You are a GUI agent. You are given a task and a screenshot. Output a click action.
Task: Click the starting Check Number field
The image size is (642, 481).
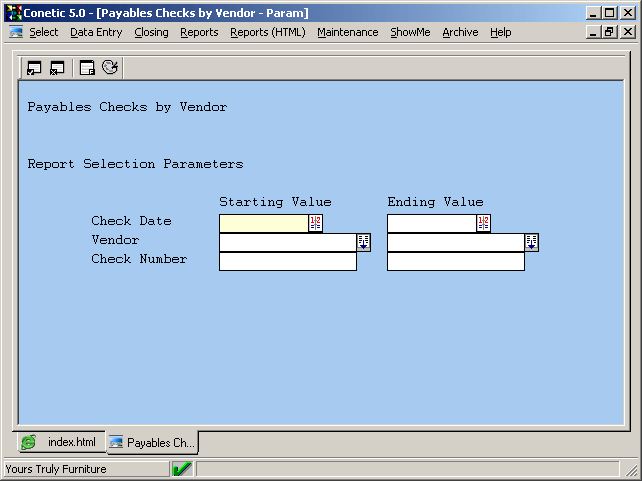pos(287,261)
